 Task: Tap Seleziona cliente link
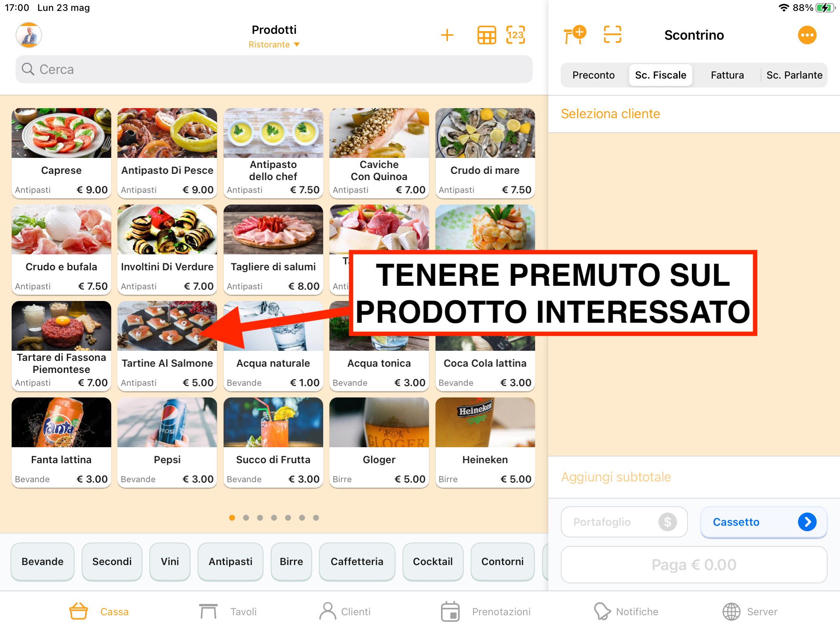click(x=611, y=114)
